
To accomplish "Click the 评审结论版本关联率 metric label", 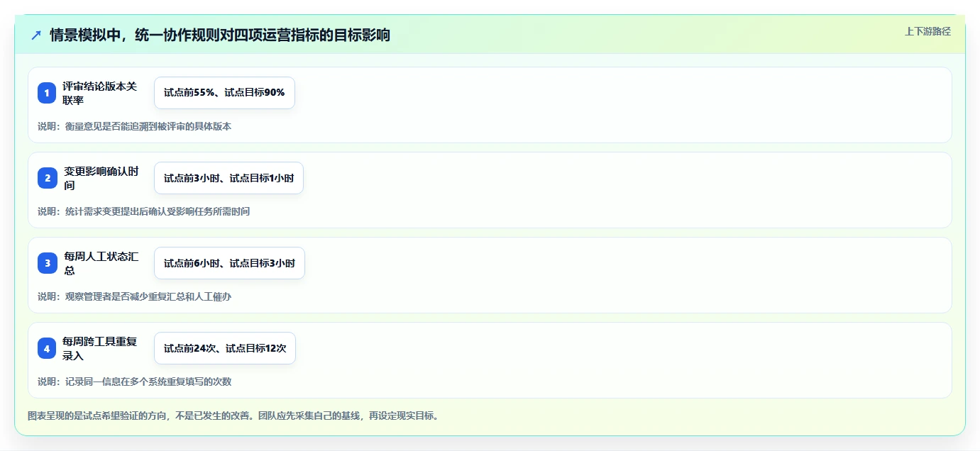I will 99,93.
